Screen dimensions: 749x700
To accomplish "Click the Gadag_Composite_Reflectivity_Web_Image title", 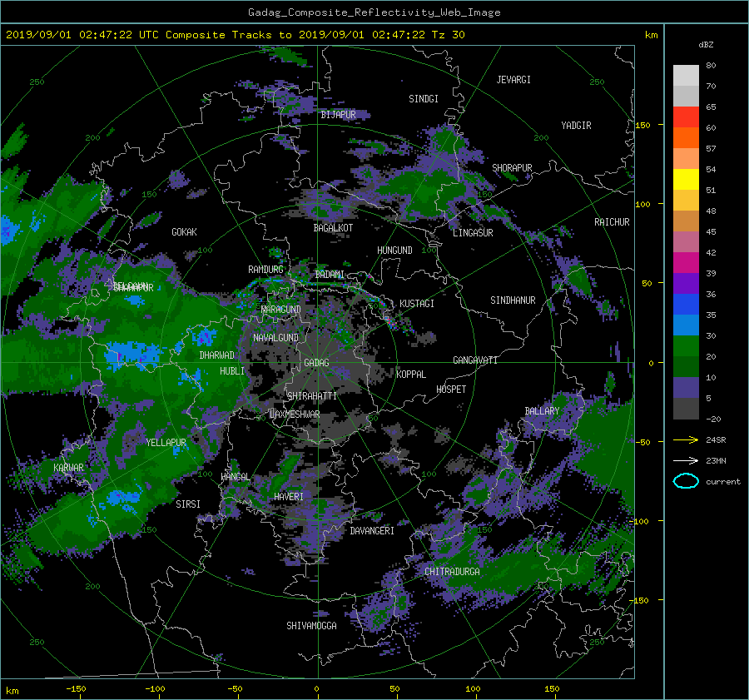I will 374,12.
